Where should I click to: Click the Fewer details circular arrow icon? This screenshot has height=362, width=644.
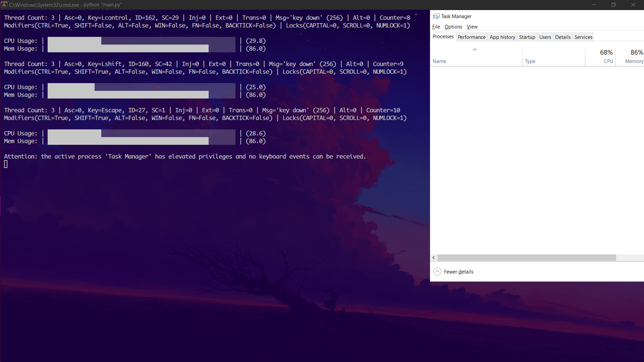(x=437, y=271)
